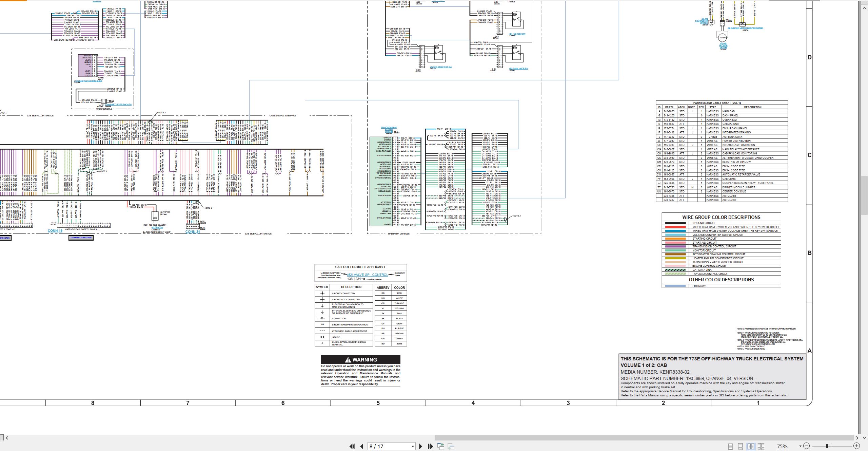Switch to single page view
This screenshot has height=451, width=868.
click(731, 446)
